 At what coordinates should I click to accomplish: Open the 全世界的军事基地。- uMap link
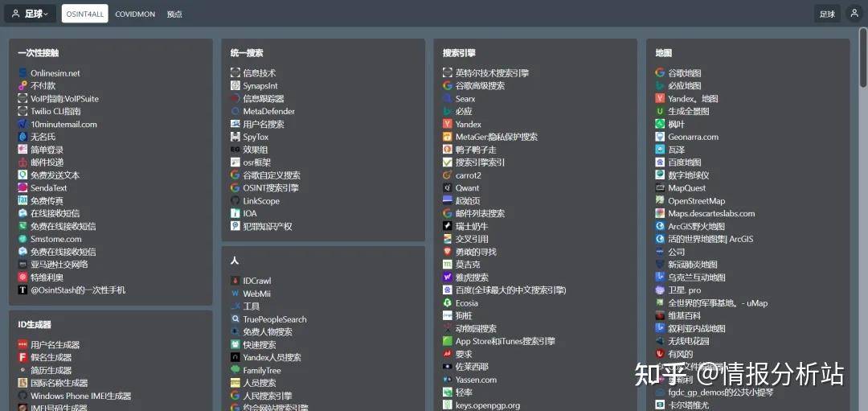tap(718, 303)
